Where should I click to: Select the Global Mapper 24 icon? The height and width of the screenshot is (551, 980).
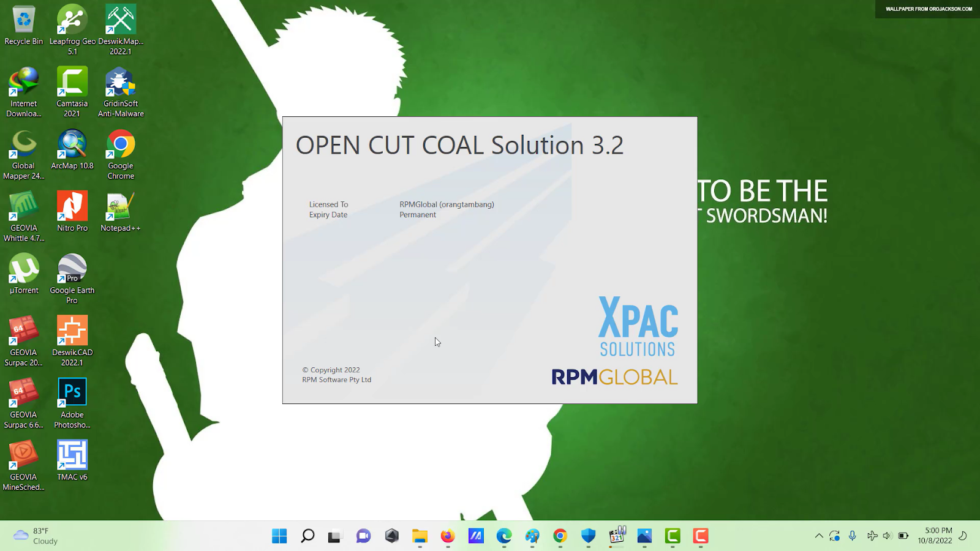pos(24,154)
